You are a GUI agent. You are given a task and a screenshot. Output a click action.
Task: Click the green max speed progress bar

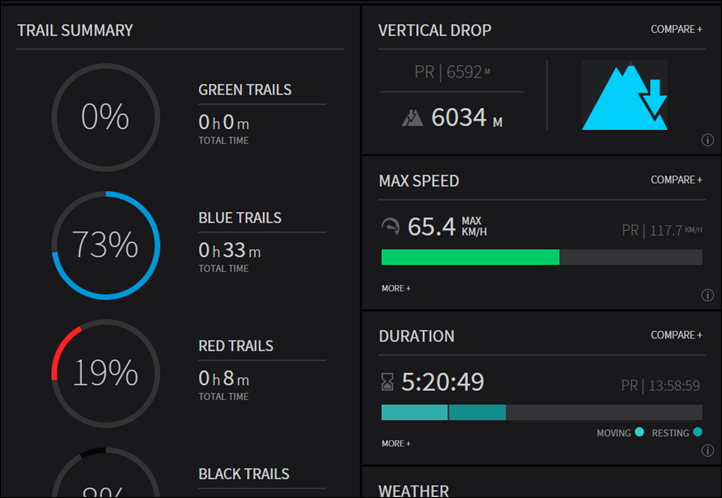470,257
